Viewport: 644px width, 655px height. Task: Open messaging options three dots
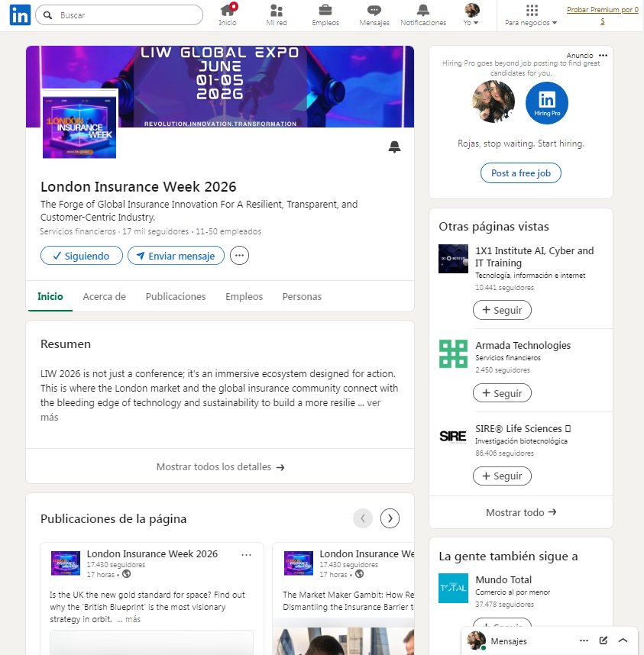tap(584, 640)
